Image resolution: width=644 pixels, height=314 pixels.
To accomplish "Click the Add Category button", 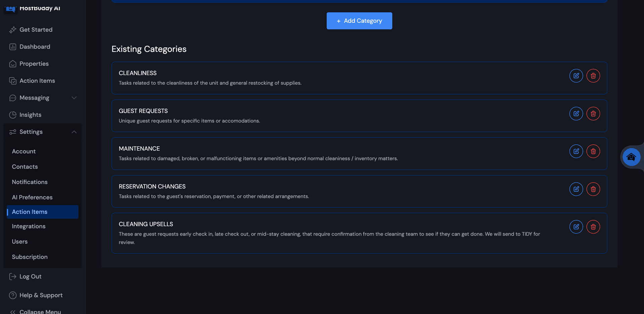I will click(359, 21).
